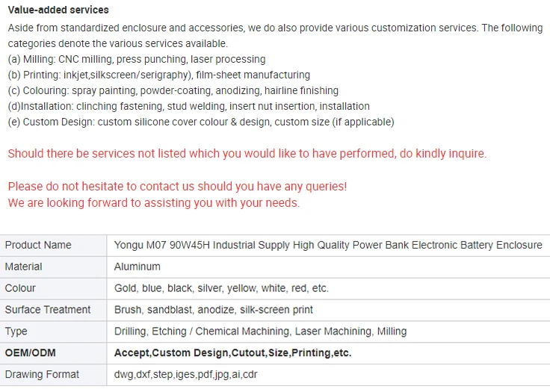
Task: Click the colour list starting with Gold
Action: coord(221,288)
